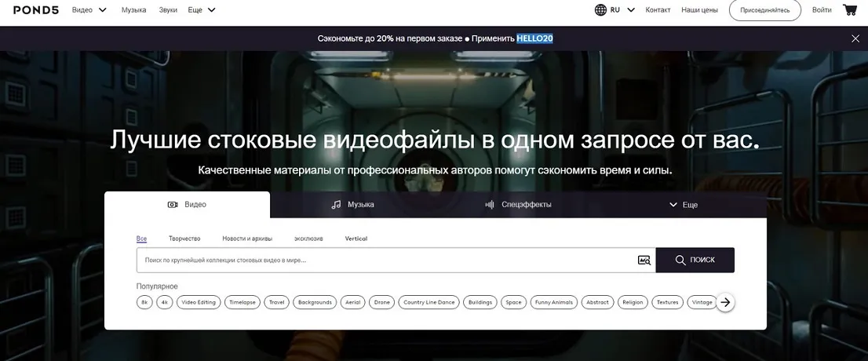Select the Музыка tab with note icon
The width and height of the screenshot is (868, 361).
(352, 205)
